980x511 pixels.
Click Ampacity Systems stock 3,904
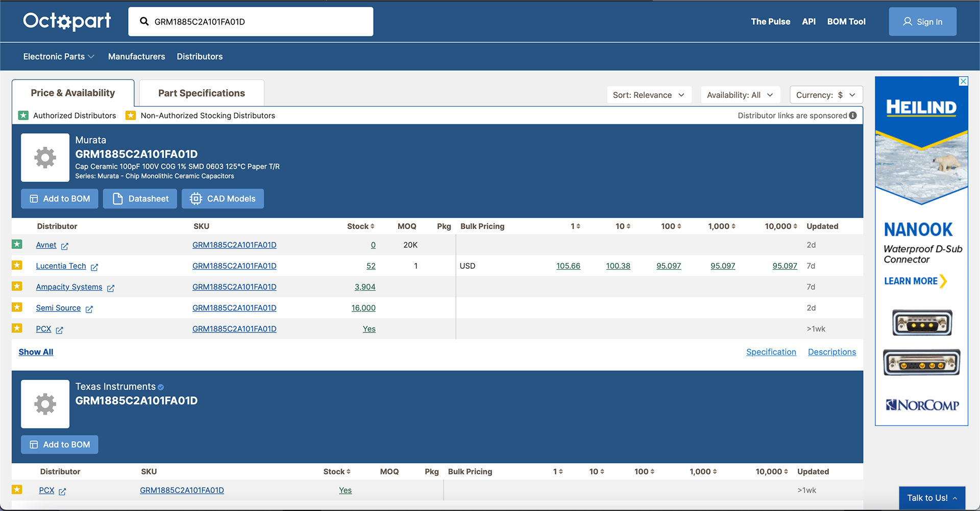[365, 287]
